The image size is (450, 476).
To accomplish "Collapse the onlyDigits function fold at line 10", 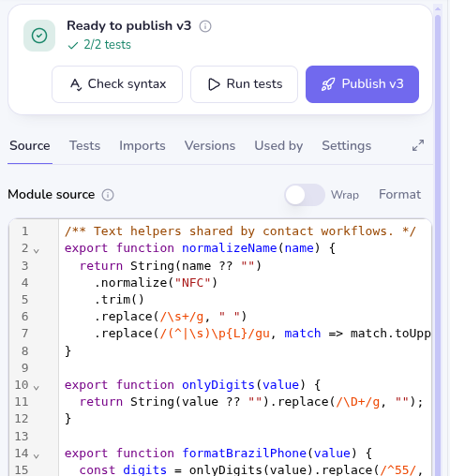I will coord(37,388).
